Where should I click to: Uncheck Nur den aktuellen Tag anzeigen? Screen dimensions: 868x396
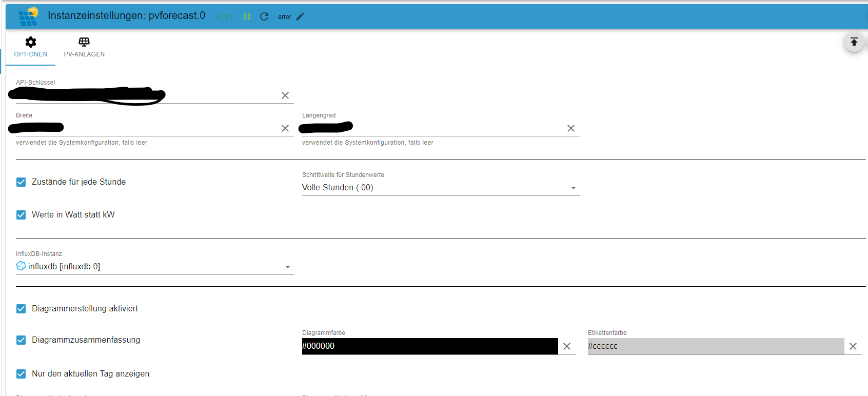(x=21, y=374)
